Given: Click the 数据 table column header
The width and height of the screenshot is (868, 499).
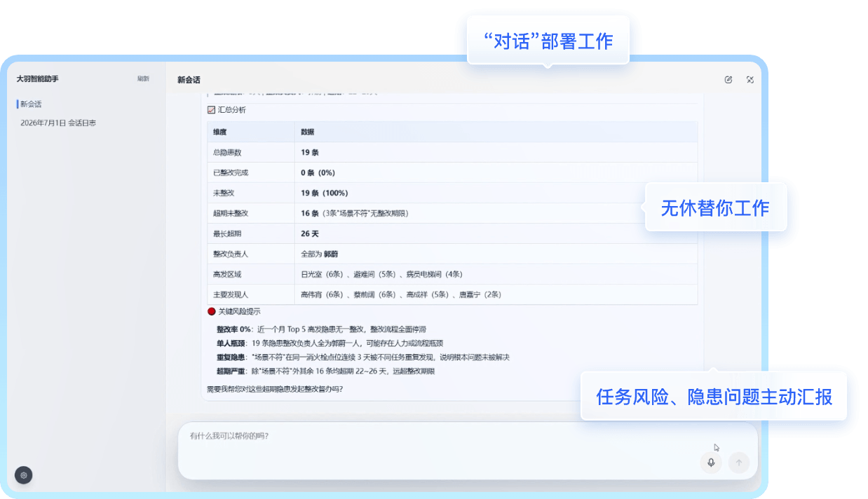Looking at the screenshot, I should click(308, 132).
